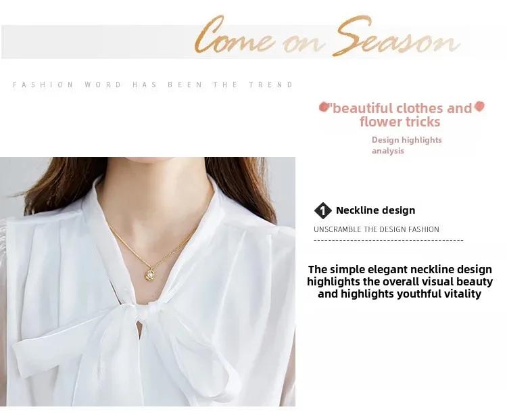Screen dimensions: 507x420
Task: Click the neckline description paragraph
Action: click(400, 281)
